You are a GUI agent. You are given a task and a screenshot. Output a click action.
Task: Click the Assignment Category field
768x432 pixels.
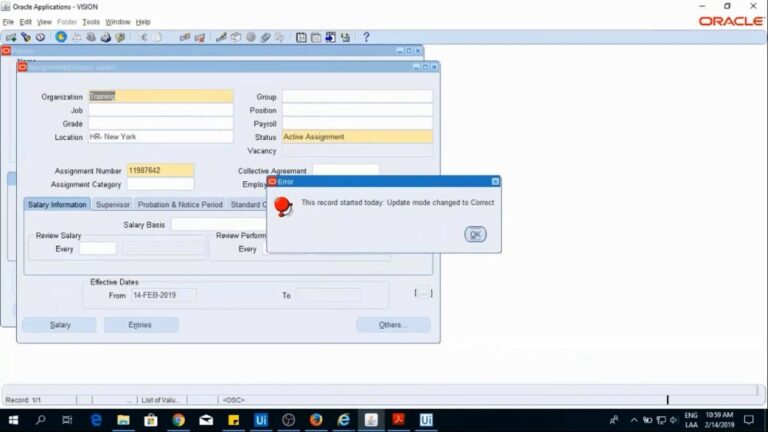click(x=161, y=184)
